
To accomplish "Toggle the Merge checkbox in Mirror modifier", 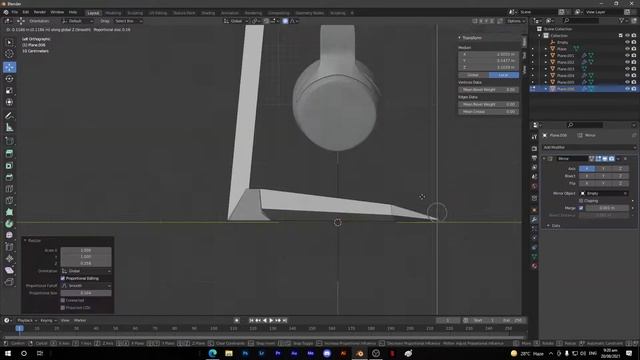I will tap(581, 208).
